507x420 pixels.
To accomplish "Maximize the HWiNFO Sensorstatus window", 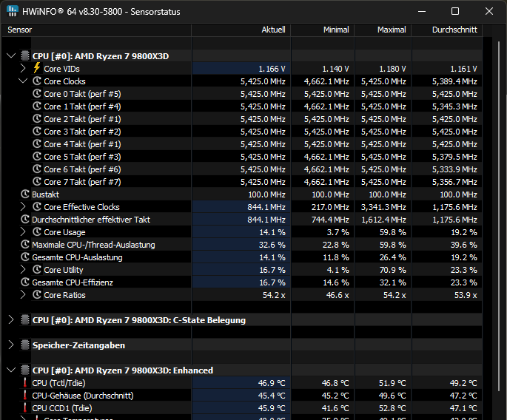I will (x=455, y=11).
